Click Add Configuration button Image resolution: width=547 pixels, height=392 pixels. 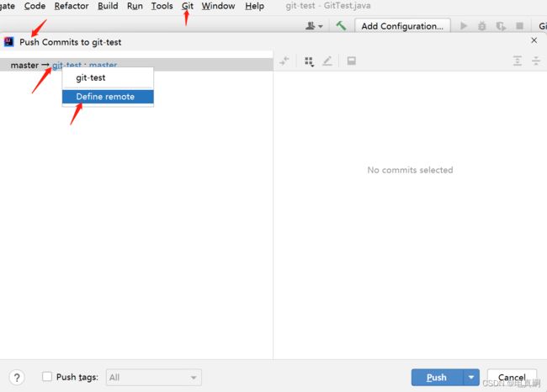point(402,26)
